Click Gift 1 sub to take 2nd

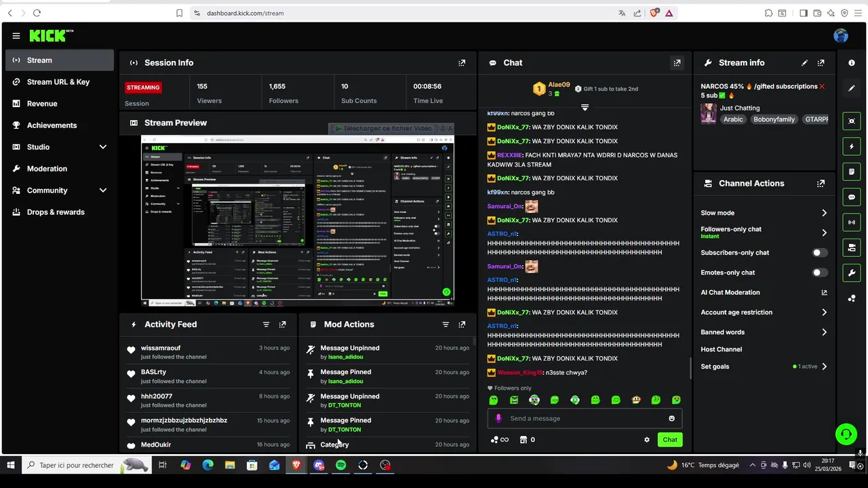[606, 89]
